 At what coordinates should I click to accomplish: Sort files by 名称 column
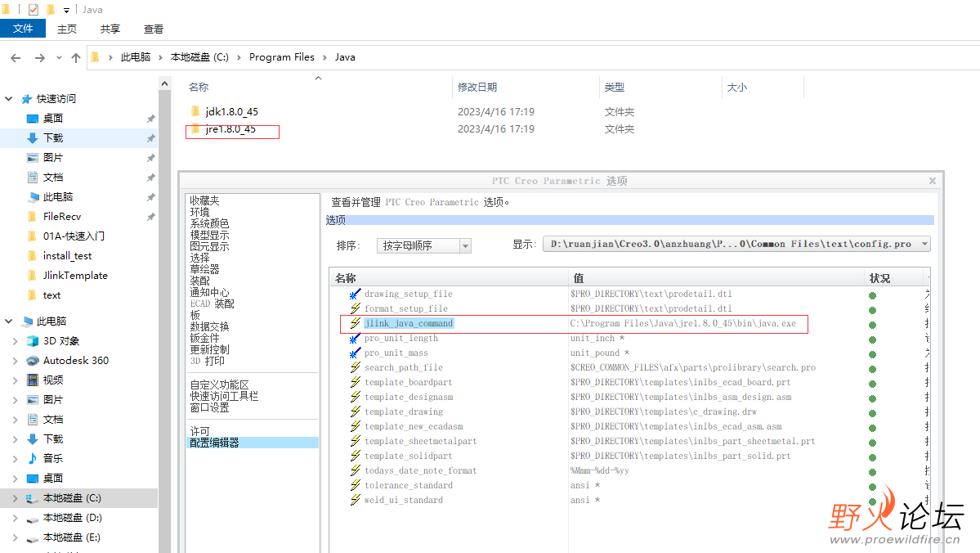[x=199, y=87]
